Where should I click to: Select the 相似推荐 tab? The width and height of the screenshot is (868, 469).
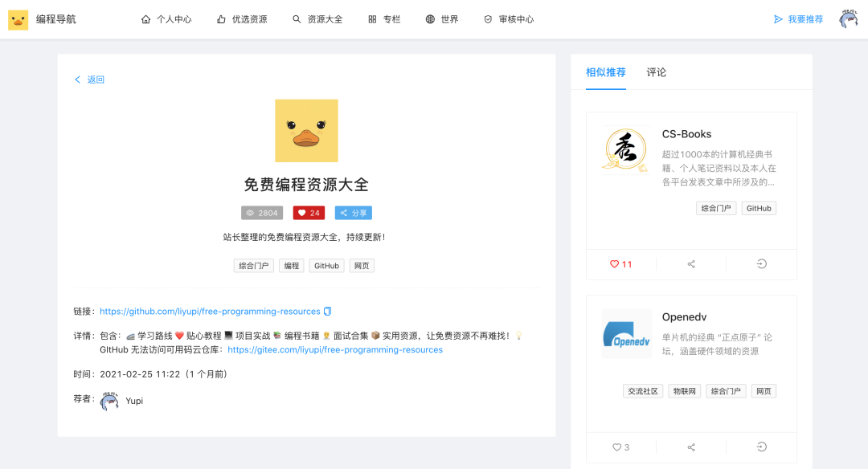606,72
